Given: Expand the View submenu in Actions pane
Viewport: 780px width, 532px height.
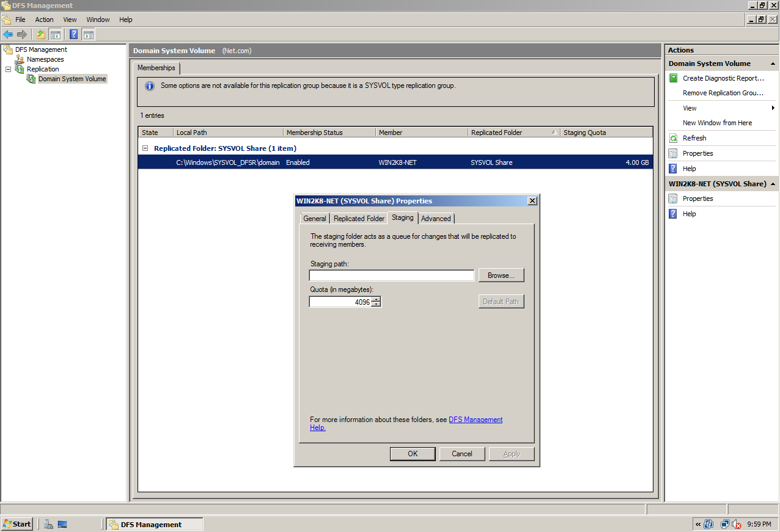Looking at the screenshot, I should click(x=689, y=107).
